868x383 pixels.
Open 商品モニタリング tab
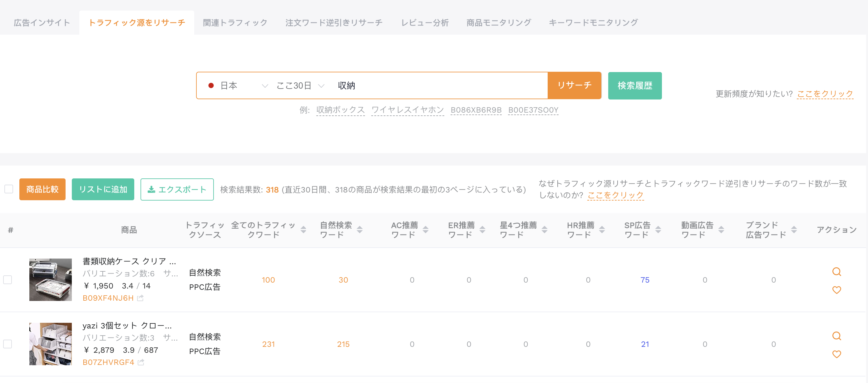point(499,22)
